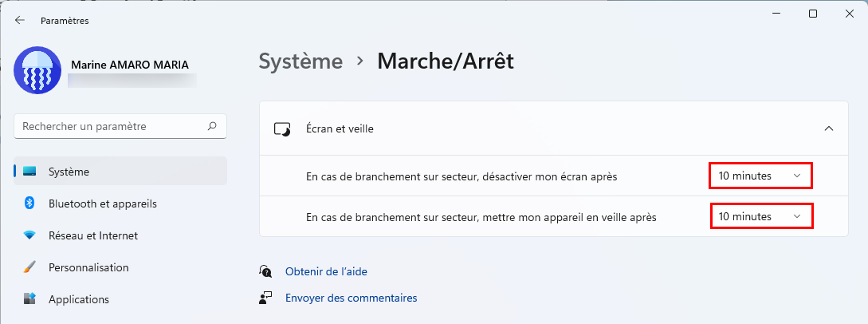Click the Bluetooth icon in the sidebar
This screenshot has height=324, width=868.
[x=30, y=203]
